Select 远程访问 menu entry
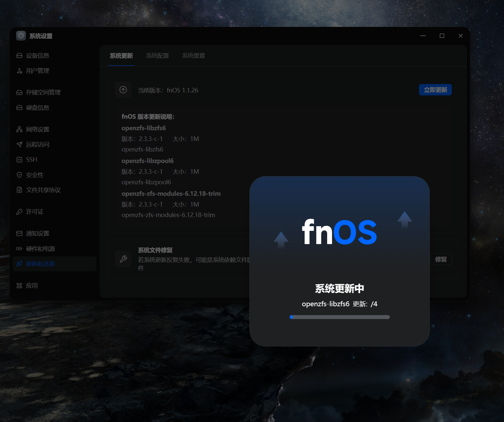 (x=54, y=144)
